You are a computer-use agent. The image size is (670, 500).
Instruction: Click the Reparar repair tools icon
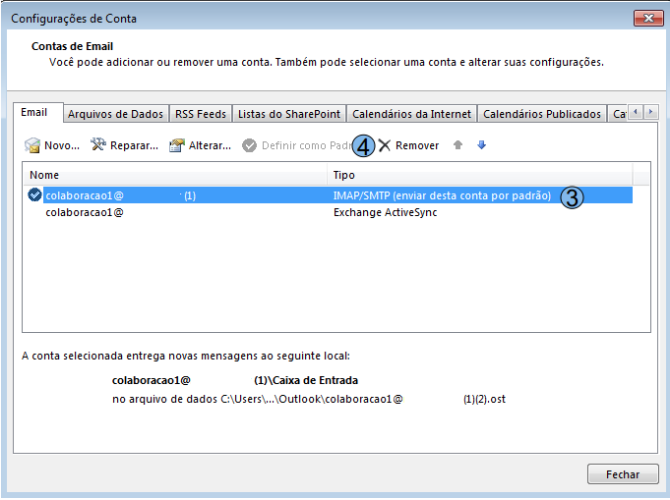98,146
